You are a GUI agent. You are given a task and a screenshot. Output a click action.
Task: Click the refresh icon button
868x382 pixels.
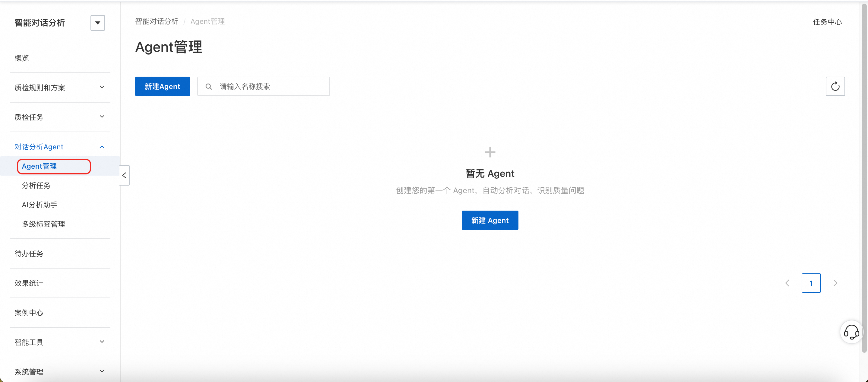click(x=835, y=86)
